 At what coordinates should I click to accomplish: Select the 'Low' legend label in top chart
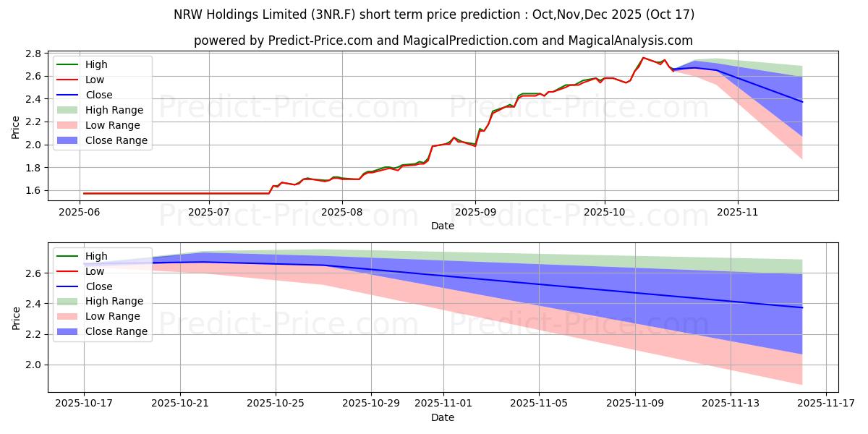coord(95,80)
